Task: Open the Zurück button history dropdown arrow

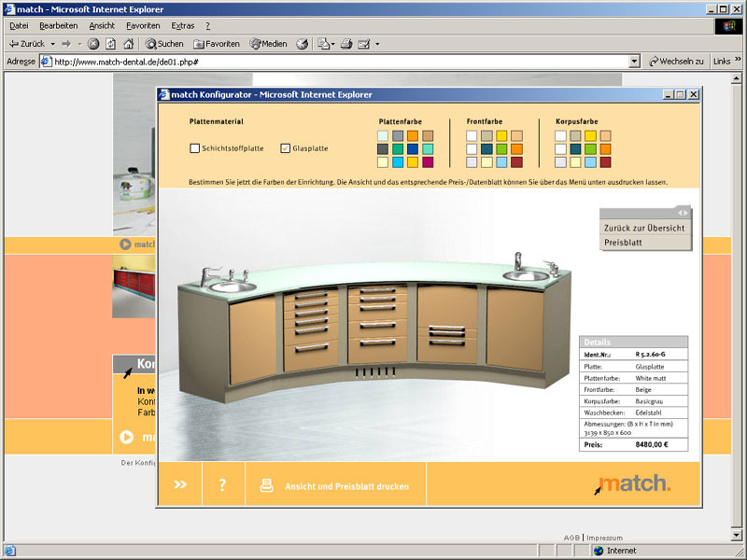Action: (x=53, y=44)
